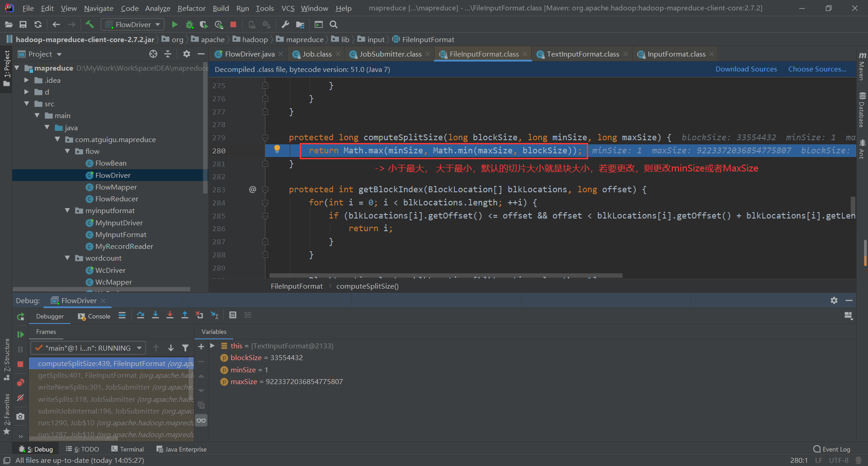Switch to the TextInputFormat.class tab
This screenshot has height=466, width=868.
583,54
